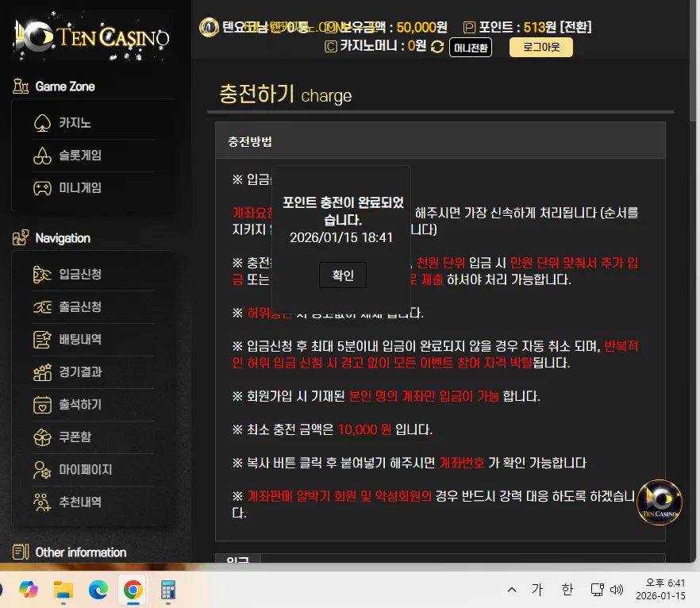Click the 충전하기 charge page title
This screenshot has height=608, width=700.
pos(285,94)
